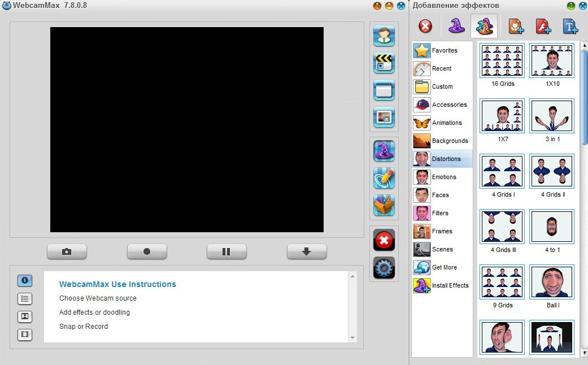Open the Faces category

(x=442, y=195)
